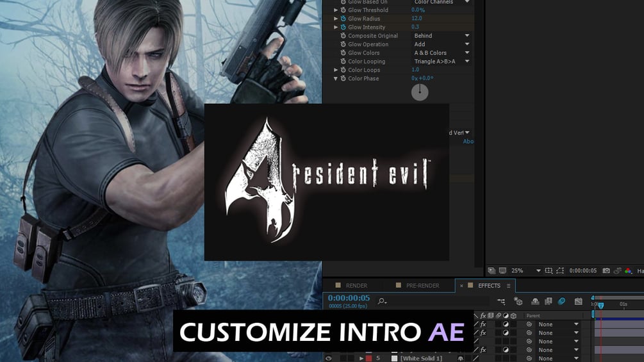Toggle Glow Colors stopwatch

tap(343, 53)
